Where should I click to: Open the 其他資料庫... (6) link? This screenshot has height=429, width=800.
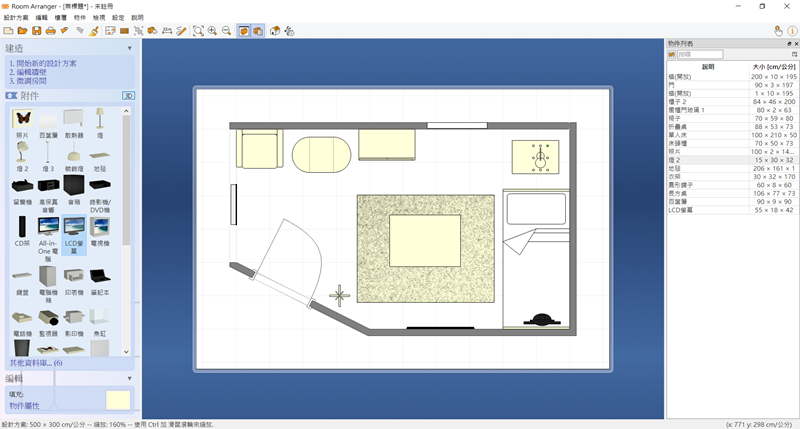[x=36, y=363]
